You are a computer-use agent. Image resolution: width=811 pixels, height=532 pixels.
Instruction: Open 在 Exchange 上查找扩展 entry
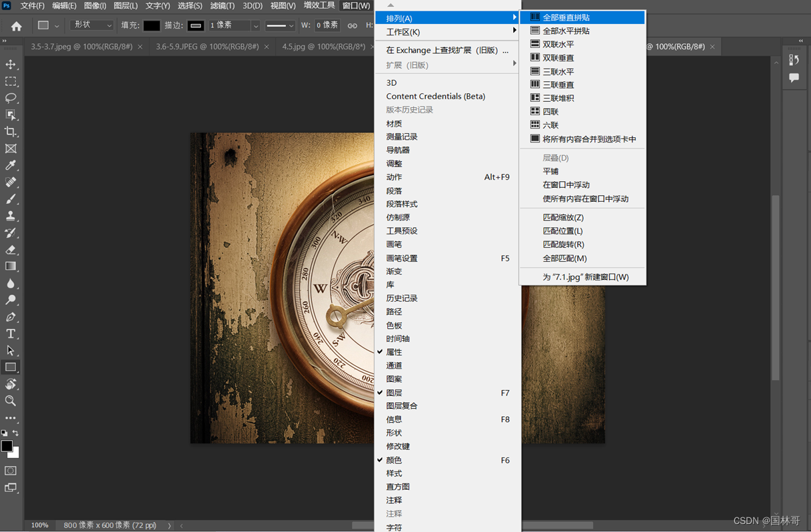[446, 51]
